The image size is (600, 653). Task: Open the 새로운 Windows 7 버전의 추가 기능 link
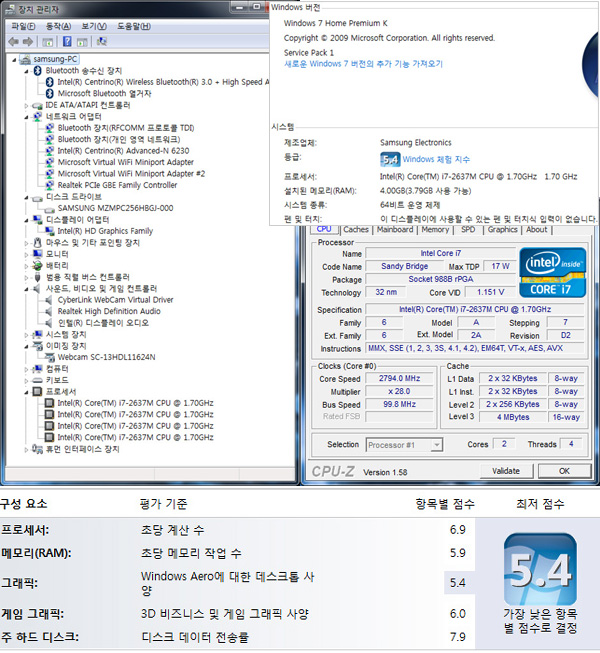[x=363, y=64]
